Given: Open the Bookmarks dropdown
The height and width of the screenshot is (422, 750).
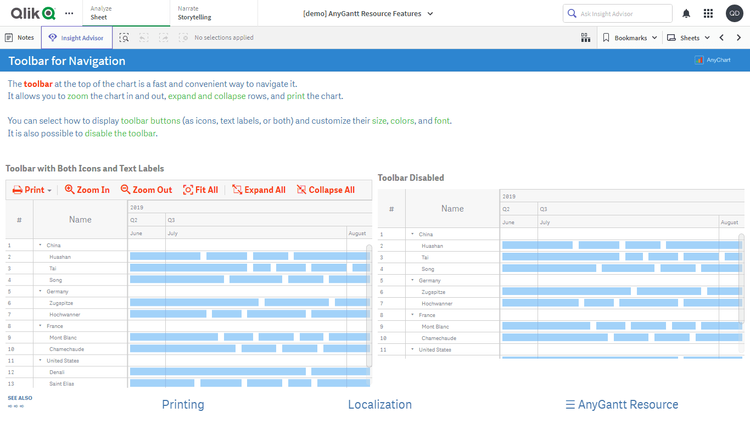Looking at the screenshot, I should point(630,37).
